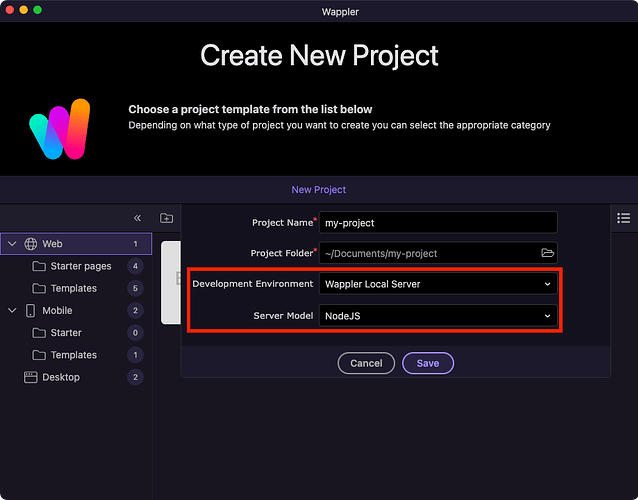Select Starter under Mobile
This screenshot has height=500, width=638.
click(66, 333)
